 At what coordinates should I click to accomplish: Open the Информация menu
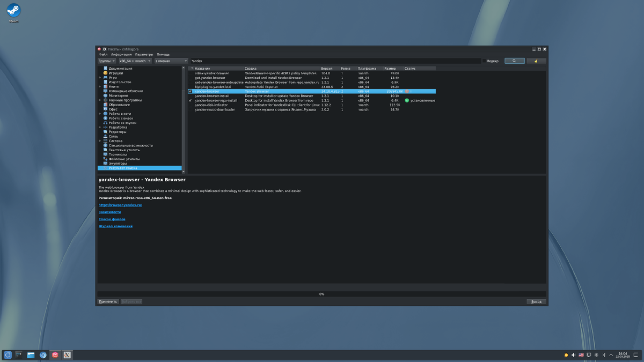[122, 54]
